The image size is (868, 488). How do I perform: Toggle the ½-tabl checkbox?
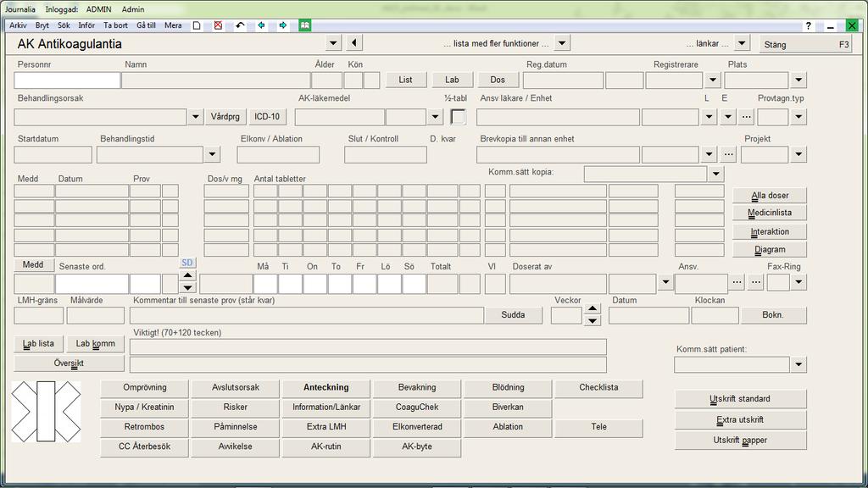point(459,117)
